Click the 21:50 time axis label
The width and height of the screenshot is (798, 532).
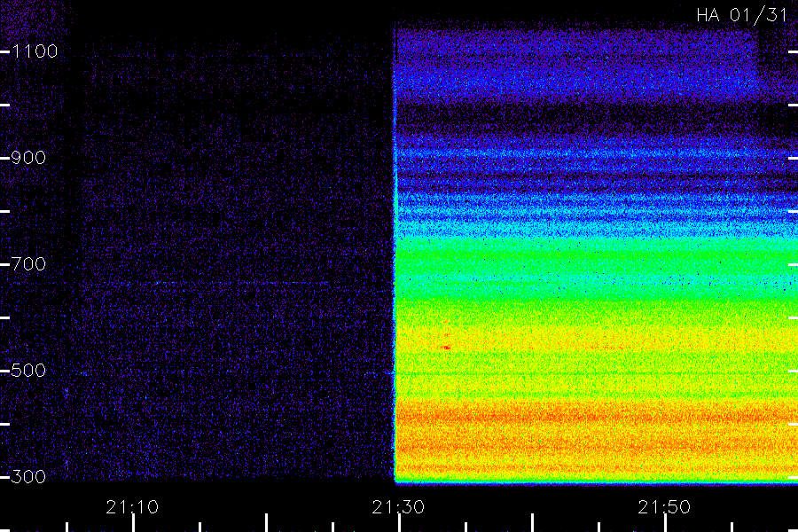[x=664, y=507]
